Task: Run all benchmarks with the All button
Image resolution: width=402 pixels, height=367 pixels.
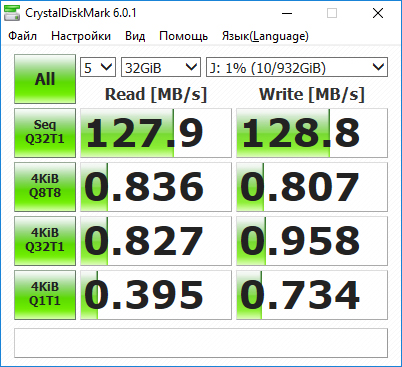Action: (x=45, y=79)
